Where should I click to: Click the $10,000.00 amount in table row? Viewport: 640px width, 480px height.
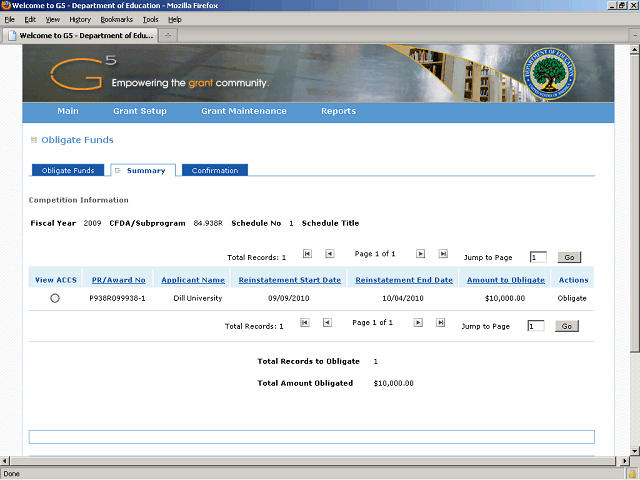click(x=505, y=298)
